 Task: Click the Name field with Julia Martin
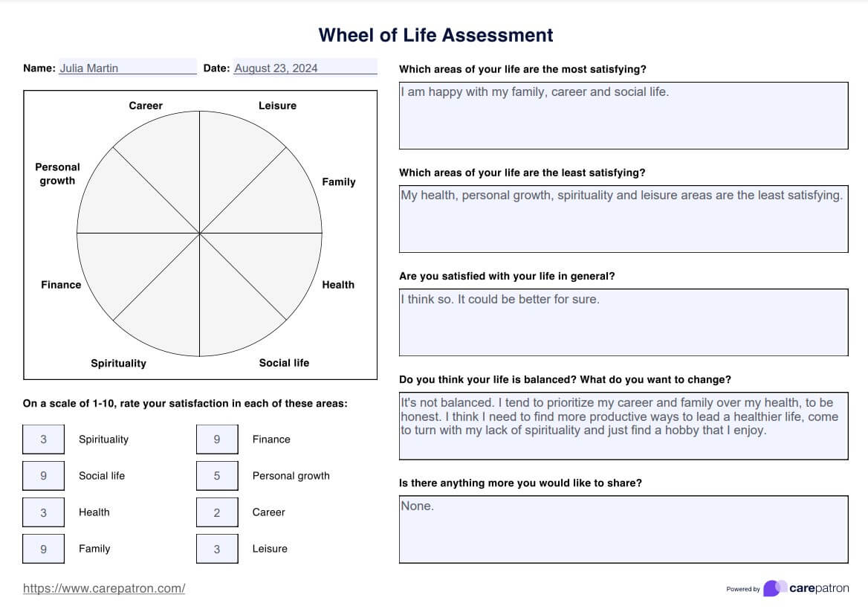(127, 68)
